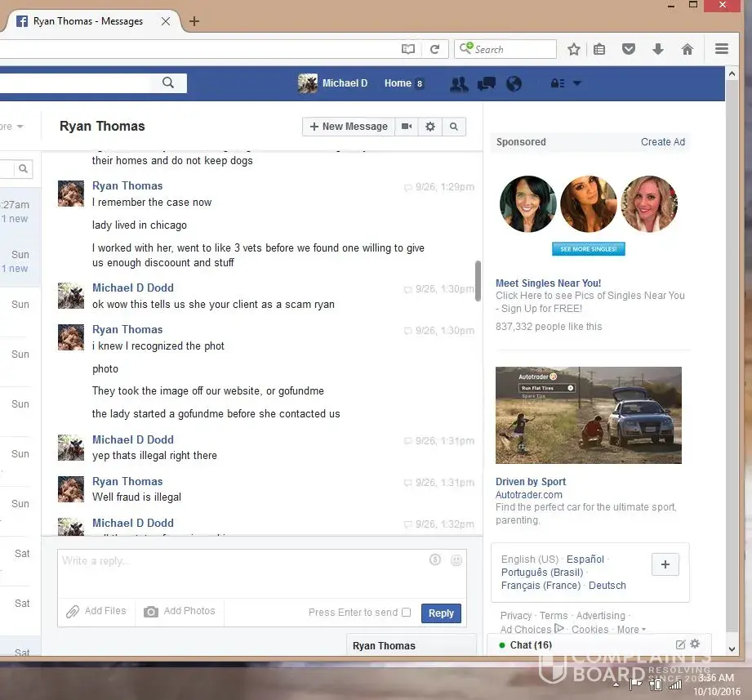Screen dimensions: 752x700
Task: Search within this conversation using magnifier icon
Action: pos(454,127)
